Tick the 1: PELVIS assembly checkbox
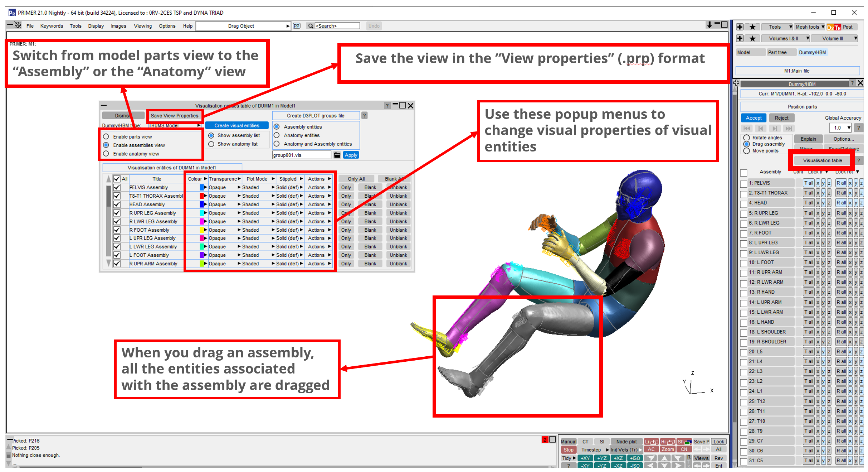868x472 pixels. click(744, 184)
